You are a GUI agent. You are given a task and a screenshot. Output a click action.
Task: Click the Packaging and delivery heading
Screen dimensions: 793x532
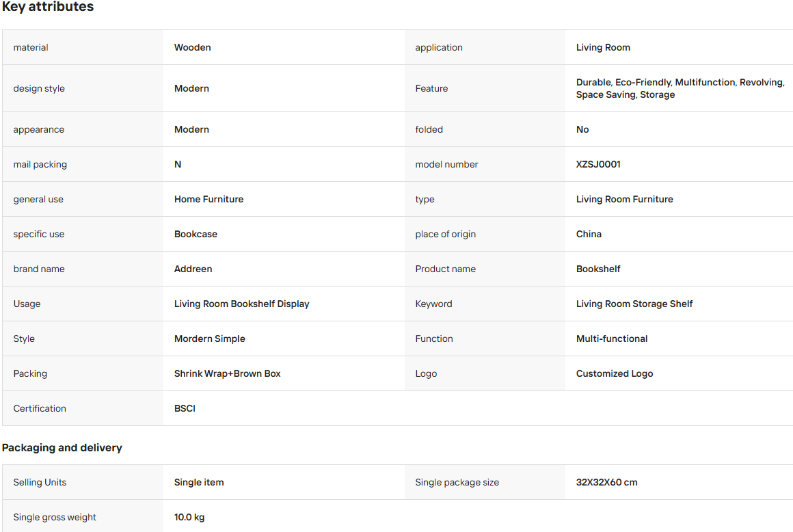tap(62, 447)
